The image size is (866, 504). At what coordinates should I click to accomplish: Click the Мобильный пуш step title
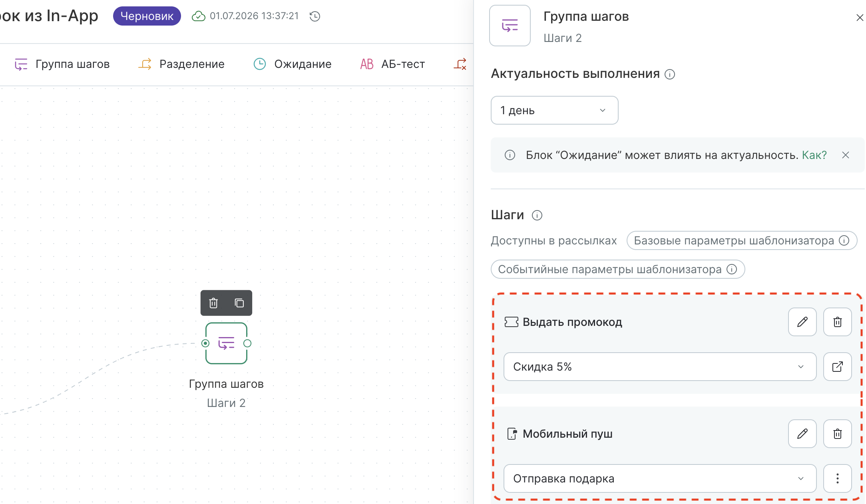coord(567,434)
